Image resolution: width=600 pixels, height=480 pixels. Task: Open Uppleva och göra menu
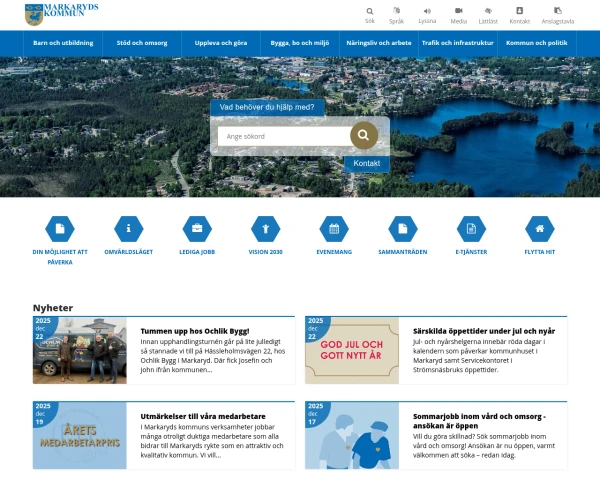point(221,43)
